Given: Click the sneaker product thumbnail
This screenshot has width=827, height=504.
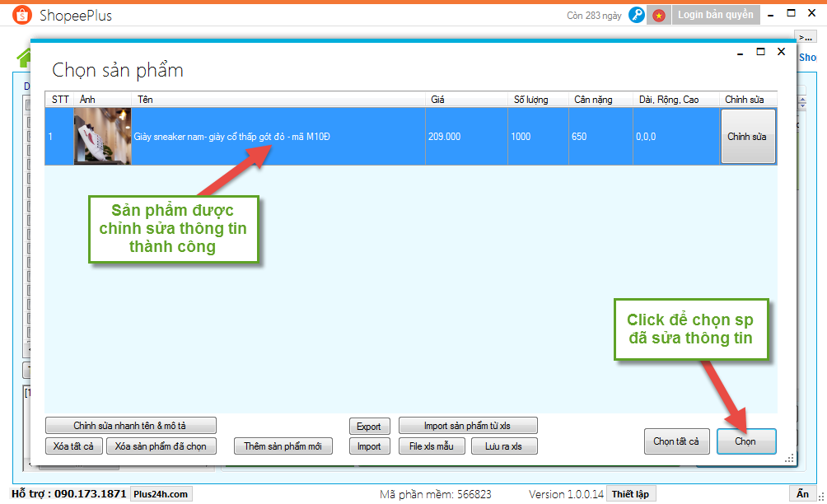Looking at the screenshot, I should 102,137.
